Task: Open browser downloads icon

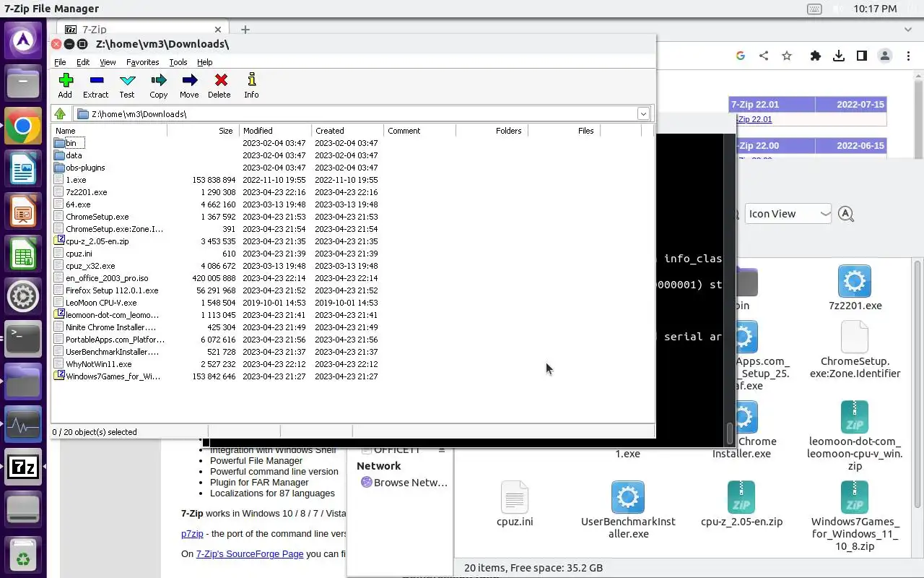Action: point(839,56)
